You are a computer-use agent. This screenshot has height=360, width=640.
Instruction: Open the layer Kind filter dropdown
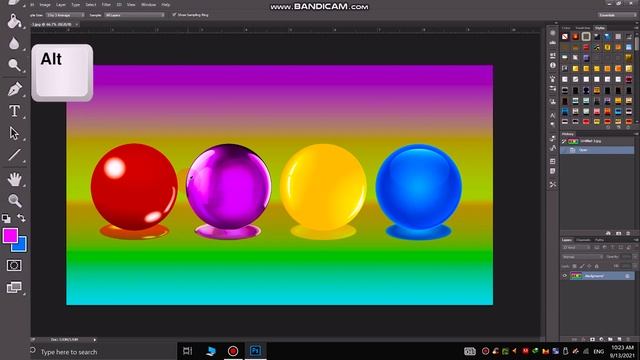tap(576, 247)
